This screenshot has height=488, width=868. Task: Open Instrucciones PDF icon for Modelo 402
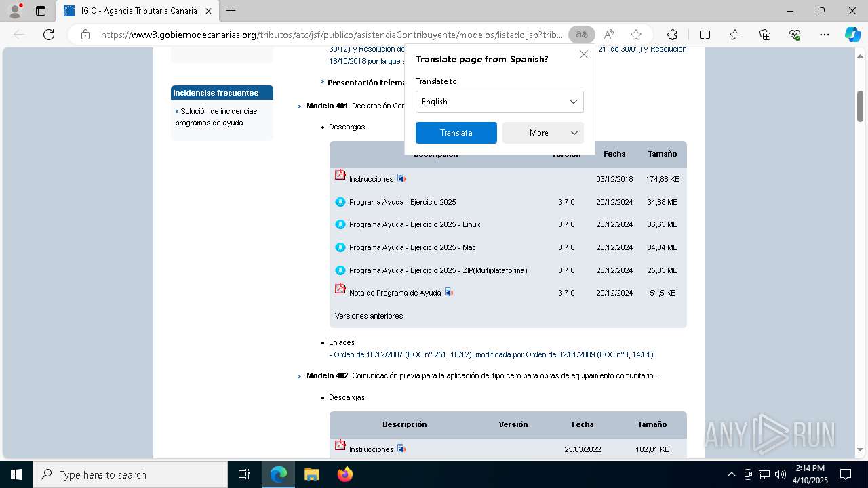pos(340,445)
